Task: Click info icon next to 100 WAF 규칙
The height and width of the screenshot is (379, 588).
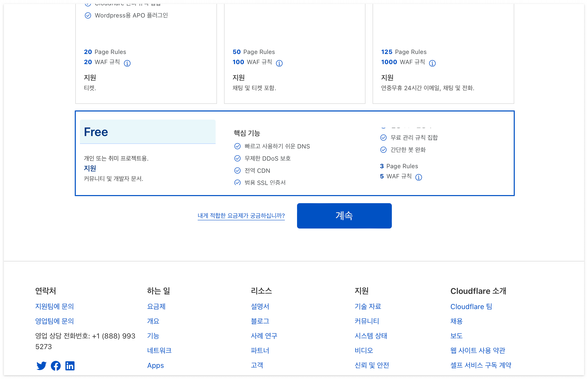Action: [x=279, y=63]
